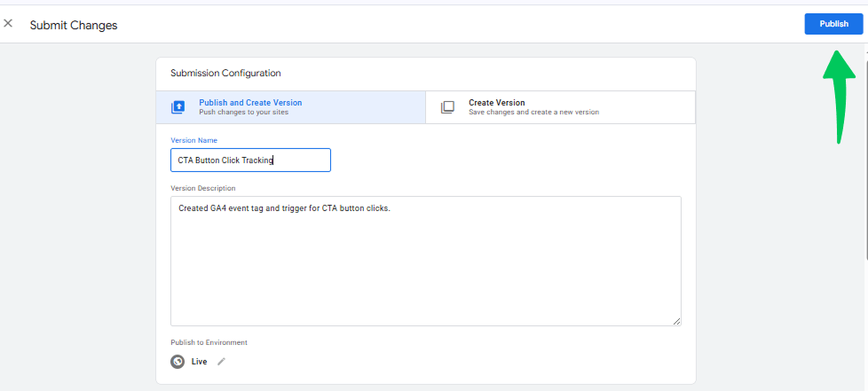Select the Publish and Create Version tab
868x391 pixels.
point(290,107)
